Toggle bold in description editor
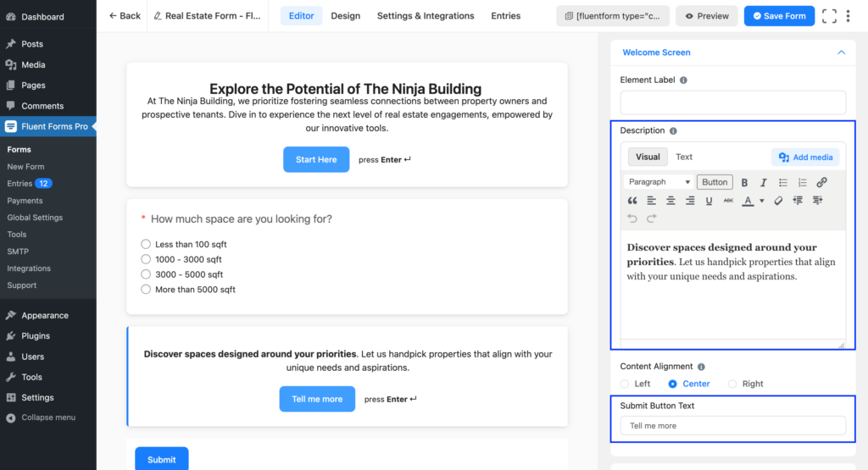This screenshot has height=470, width=868. [744, 182]
